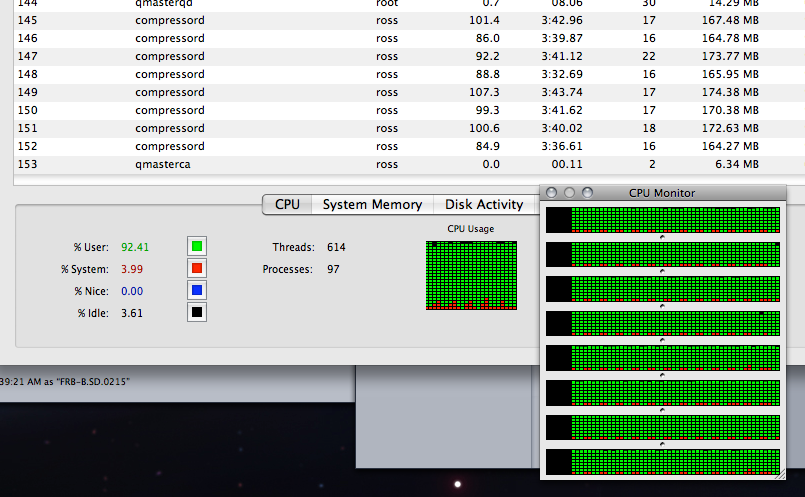
Task: Click the % Idle value 3.61
Action: [132, 313]
